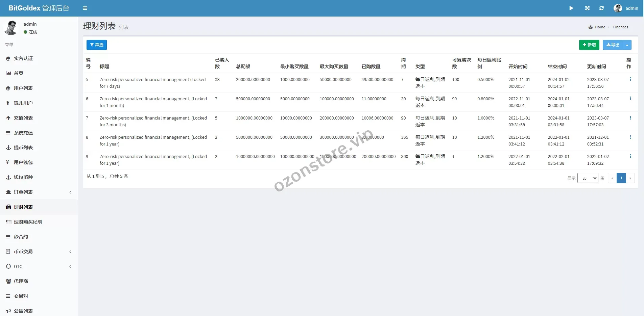The height and width of the screenshot is (316, 644).
Task: Open actions menu for row number 5
Action: point(630,79)
